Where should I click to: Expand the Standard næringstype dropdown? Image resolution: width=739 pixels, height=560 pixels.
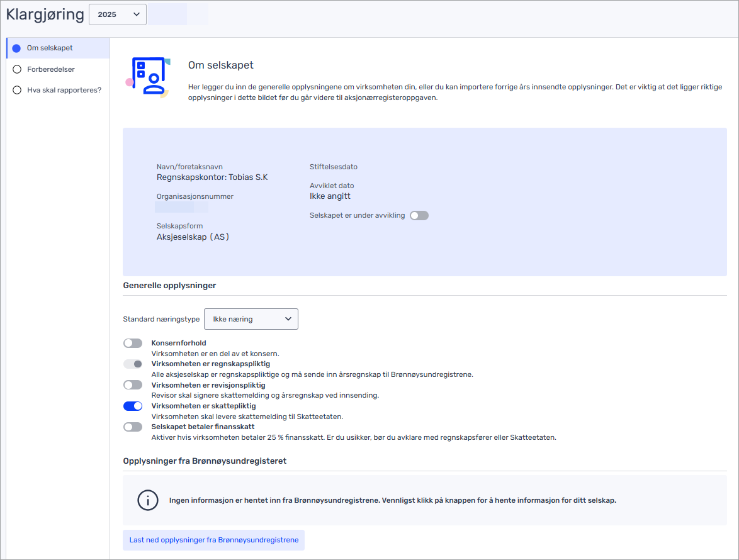pos(251,319)
